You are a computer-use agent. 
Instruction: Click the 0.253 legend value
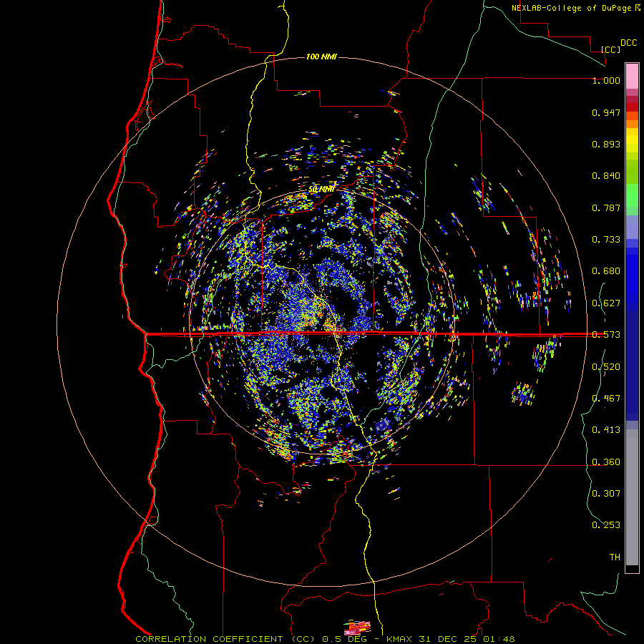click(x=606, y=525)
